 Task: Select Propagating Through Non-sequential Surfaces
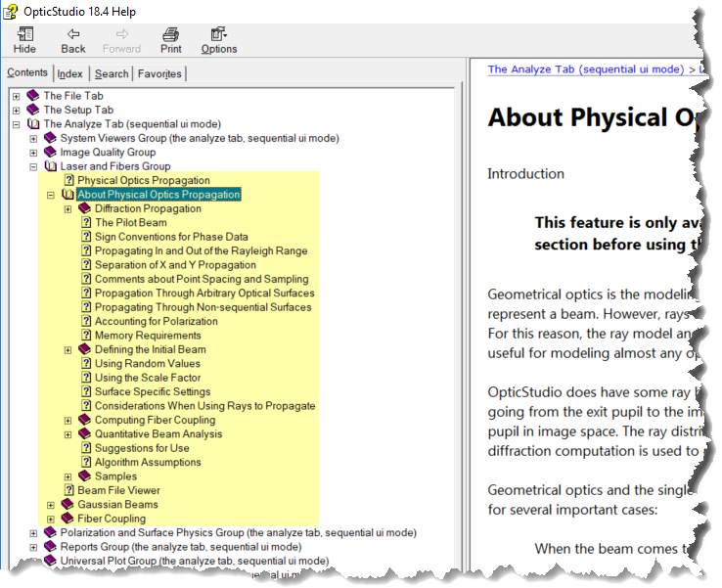tap(203, 307)
